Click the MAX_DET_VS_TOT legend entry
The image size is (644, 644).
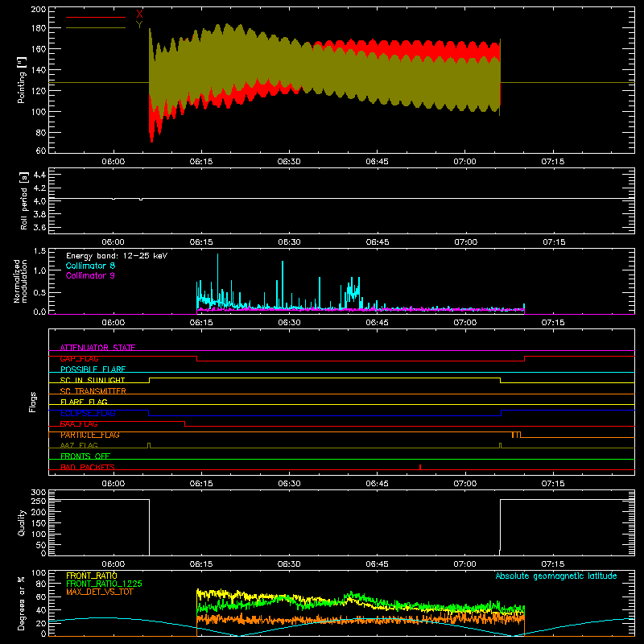pos(99,592)
